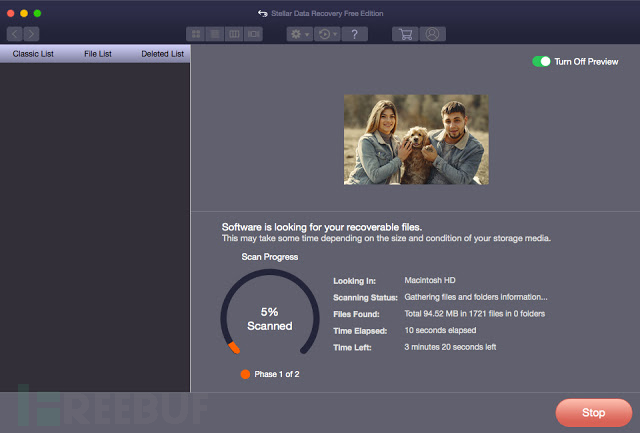Click the 'Time Left:' label
The width and height of the screenshot is (640, 433).
[352, 348]
